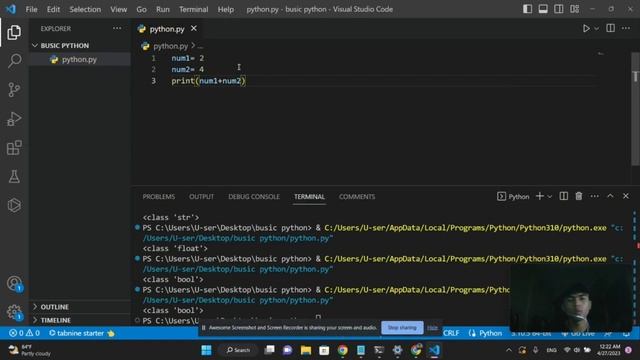Select python.py in the Explorer tree

point(80,60)
